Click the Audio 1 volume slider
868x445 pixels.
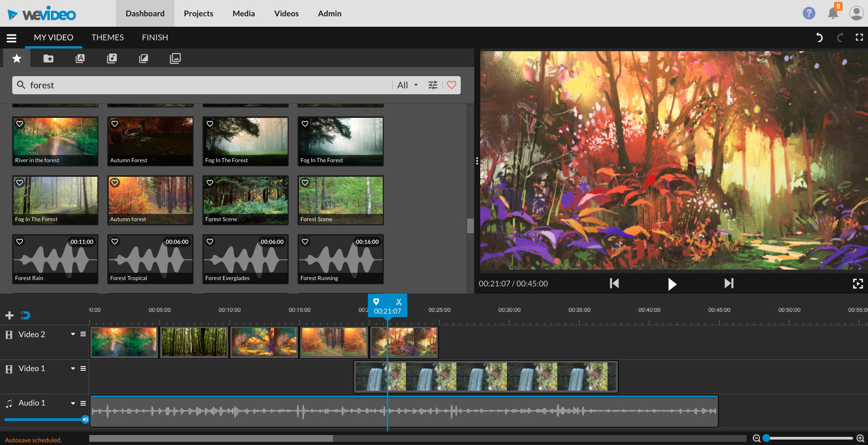[x=45, y=420]
